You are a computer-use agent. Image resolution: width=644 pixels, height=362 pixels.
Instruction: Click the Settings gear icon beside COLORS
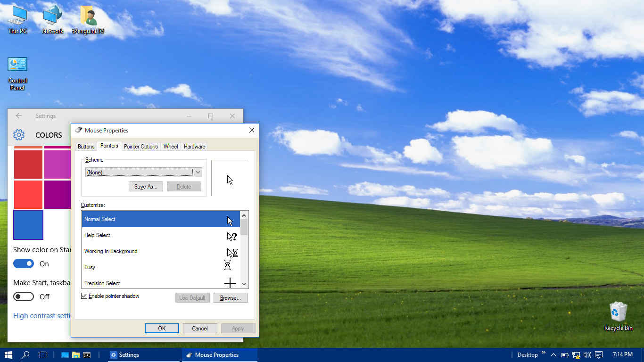[18, 135]
